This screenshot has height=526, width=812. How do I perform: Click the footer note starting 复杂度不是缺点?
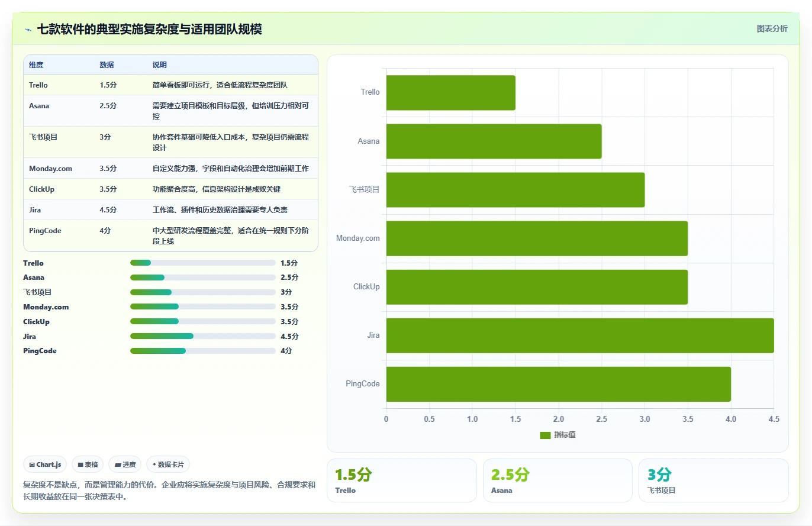(x=169, y=490)
